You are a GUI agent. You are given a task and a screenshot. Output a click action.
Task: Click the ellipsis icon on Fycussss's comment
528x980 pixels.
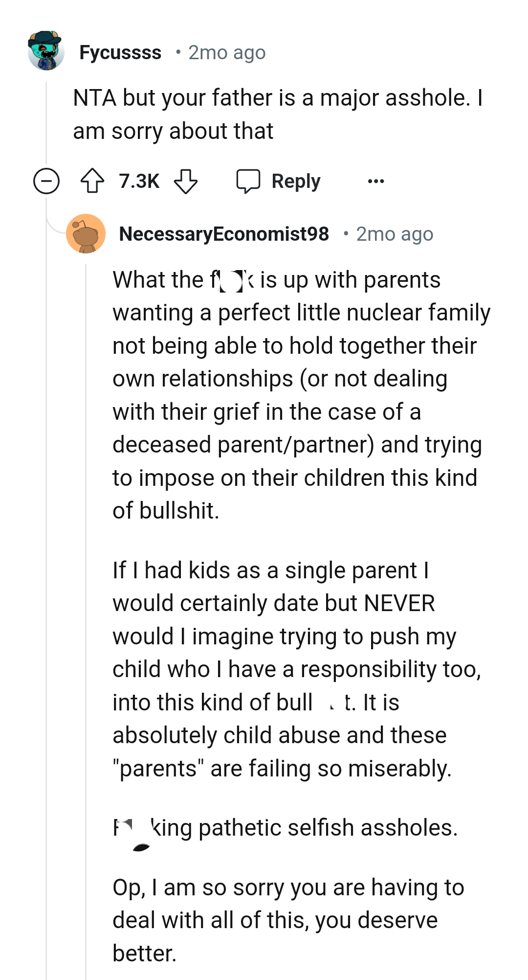[x=376, y=181]
